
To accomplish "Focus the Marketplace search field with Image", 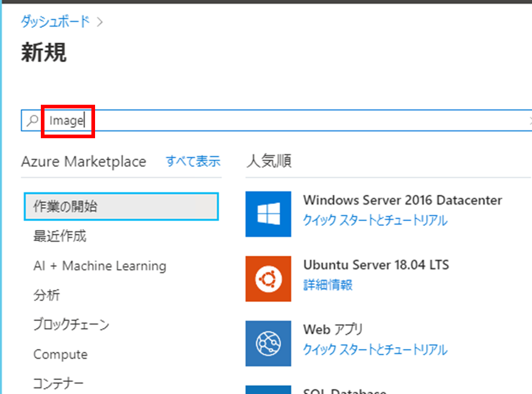I will click(x=276, y=121).
